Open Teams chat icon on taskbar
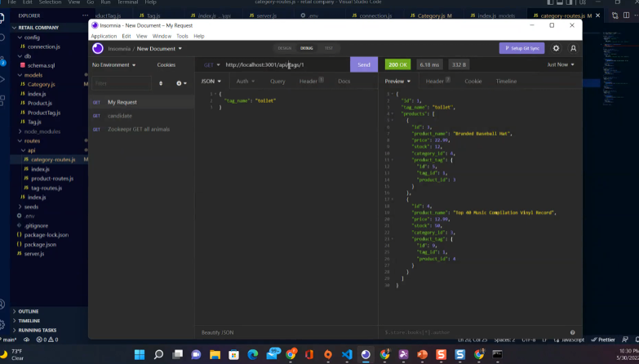The height and width of the screenshot is (364, 639). point(196,354)
